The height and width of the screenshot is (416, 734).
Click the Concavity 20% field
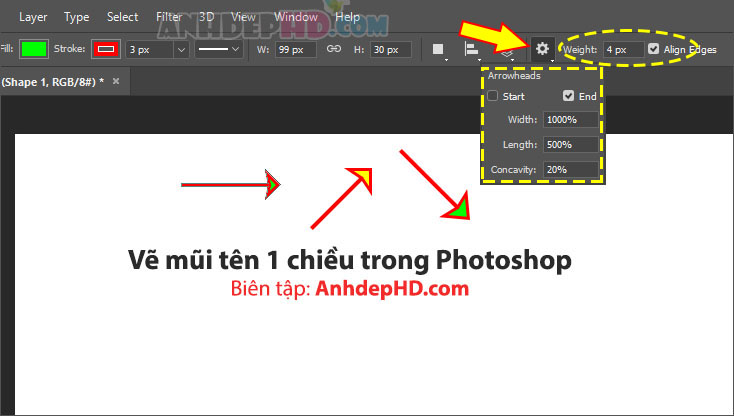(571, 169)
